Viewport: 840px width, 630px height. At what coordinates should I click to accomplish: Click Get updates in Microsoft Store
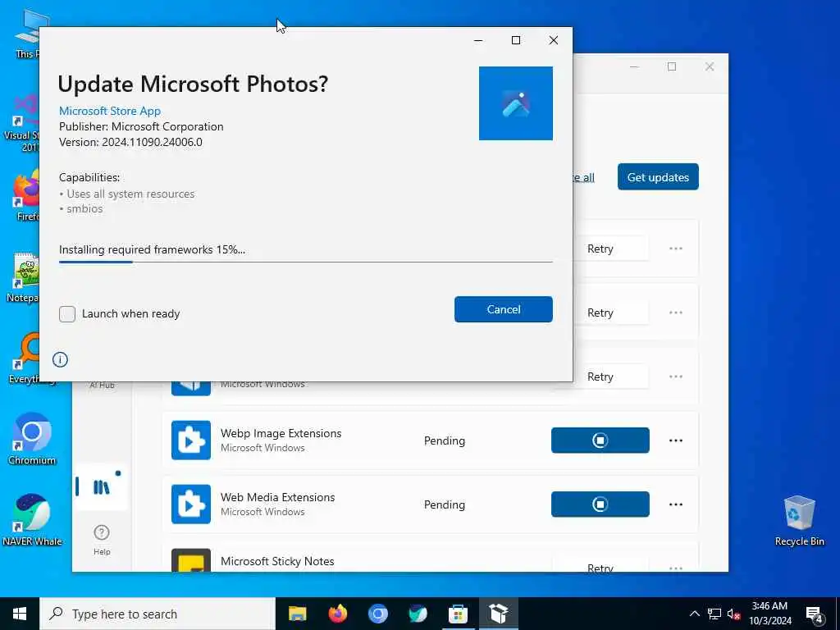pos(658,177)
